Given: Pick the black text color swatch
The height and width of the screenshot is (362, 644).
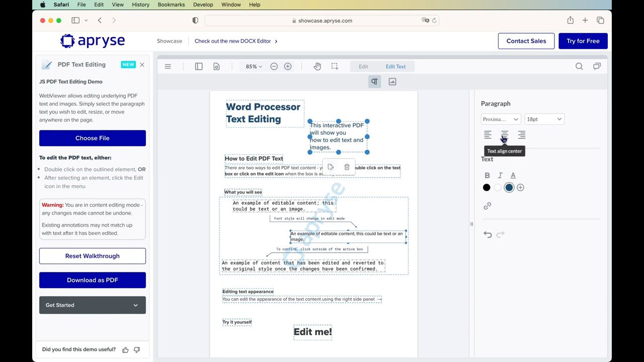Looking at the screenshot, I should point(487,188).
